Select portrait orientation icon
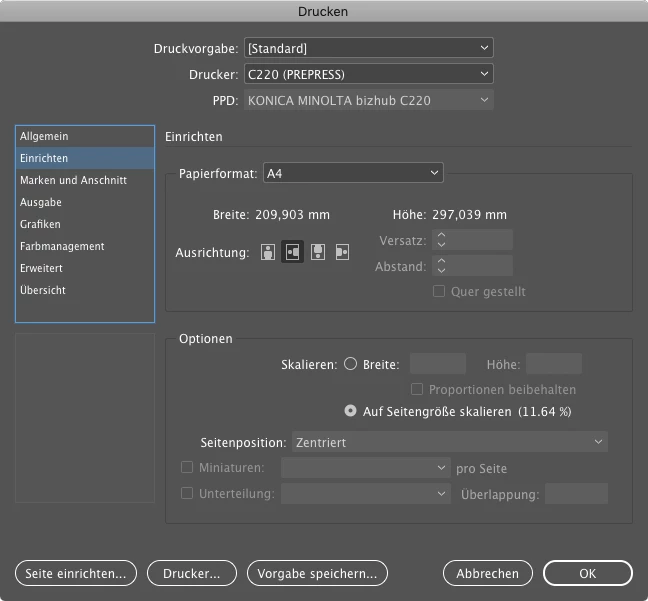The width and height of the screenshot is (648, 601). pyautogui.click(x=268, y=252)
